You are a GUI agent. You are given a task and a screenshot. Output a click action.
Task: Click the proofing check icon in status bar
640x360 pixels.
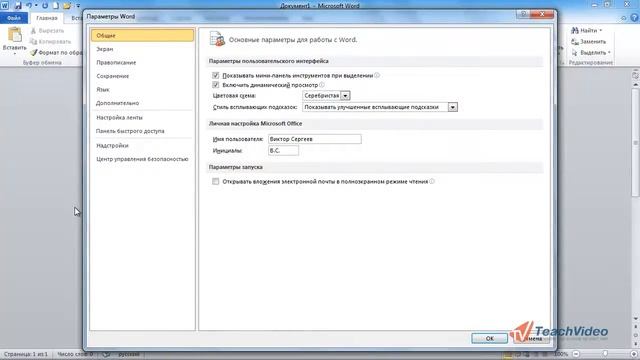click(x=106, y=354)
